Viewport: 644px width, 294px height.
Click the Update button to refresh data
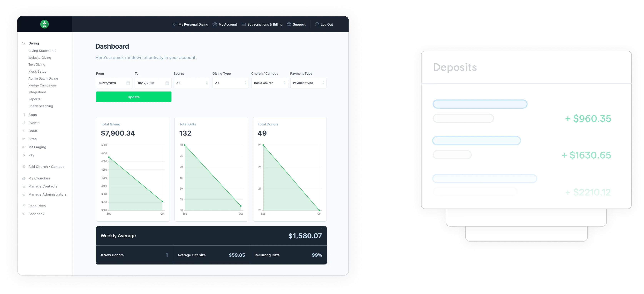pos(133,97)
